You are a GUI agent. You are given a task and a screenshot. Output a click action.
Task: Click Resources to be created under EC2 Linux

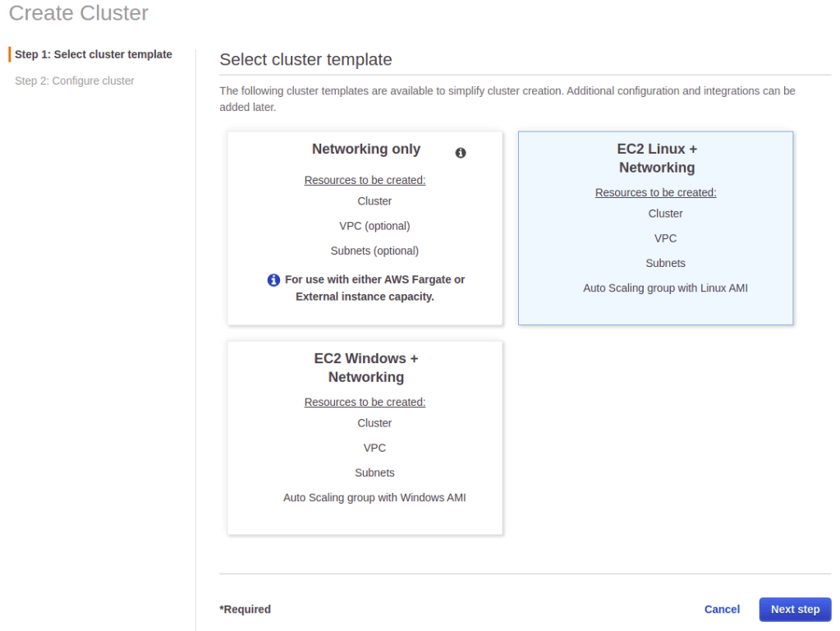(655, 192)
